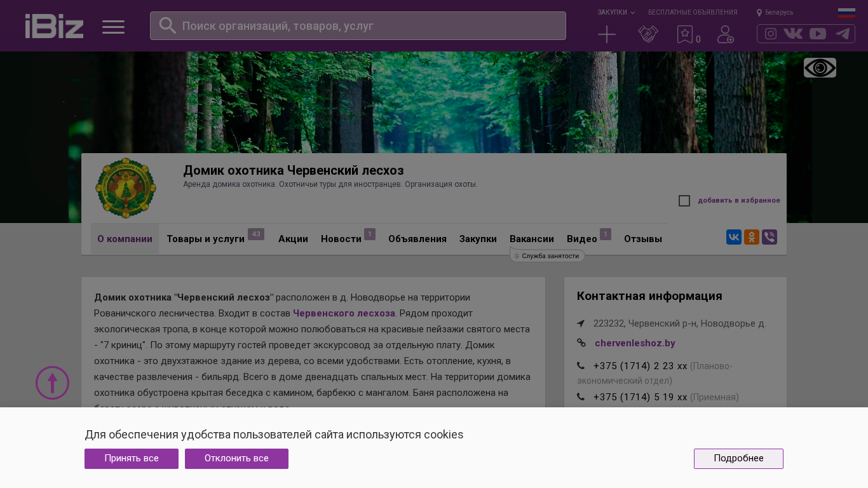Accept all cookies with 'Принять все'
Image resolution: width=868 pixels, height=488 pixels.
pyautogui.click(x=132, y=459)
